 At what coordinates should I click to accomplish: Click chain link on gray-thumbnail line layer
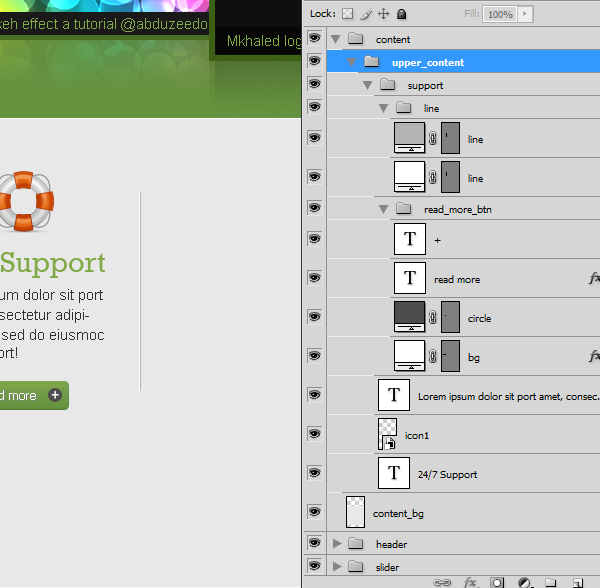(433, 138)
